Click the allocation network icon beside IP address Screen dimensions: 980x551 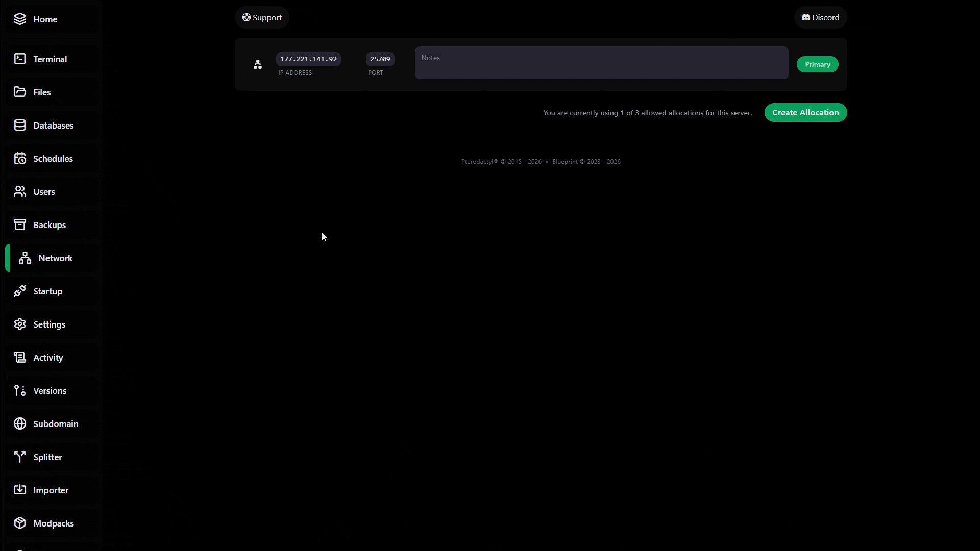(x=258, y=64)
